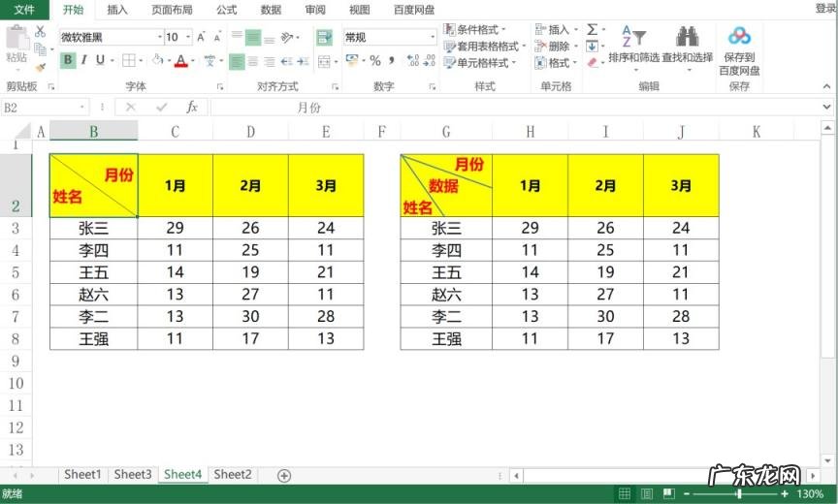Click the Format Painter brush icon
This screenshot has height=504, width=838.
[x=40, y=67]
